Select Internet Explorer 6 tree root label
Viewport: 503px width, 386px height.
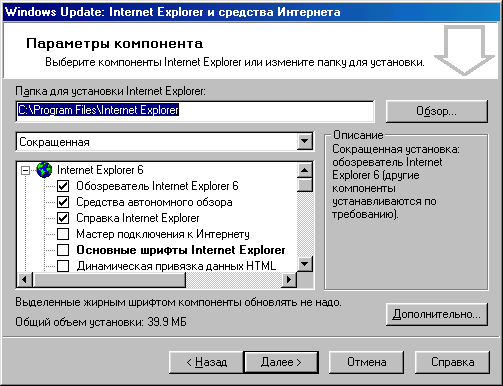[x=100, y=170]
